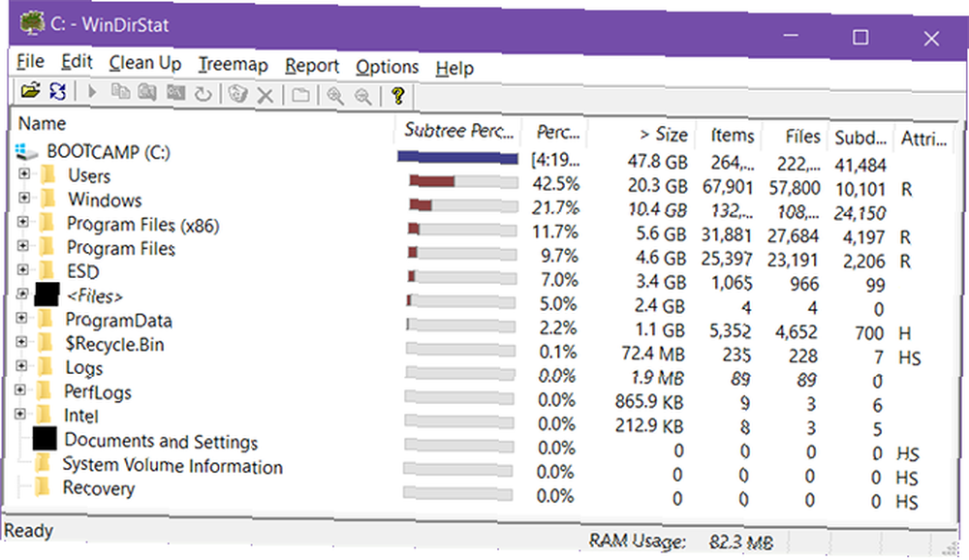Click the Command Prompt Here toolbar icon

(175, 93)
